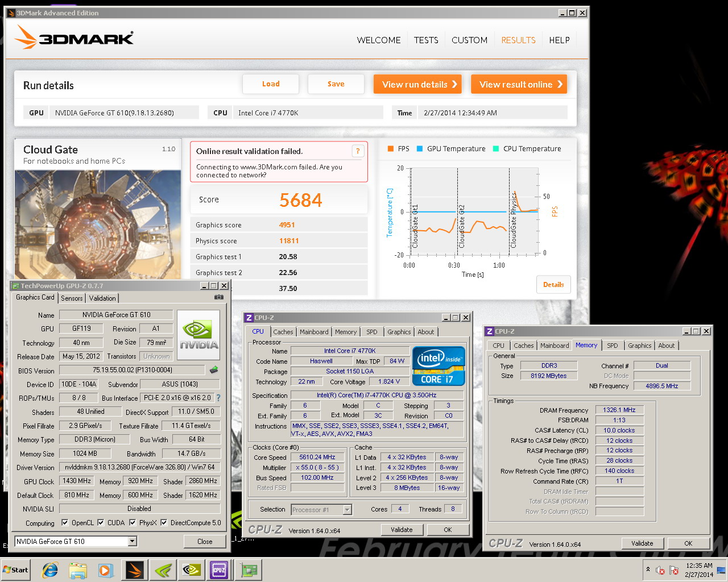
Task: Click the NB Frequency value 4896.5 MHz
Action: click(661, 386)
